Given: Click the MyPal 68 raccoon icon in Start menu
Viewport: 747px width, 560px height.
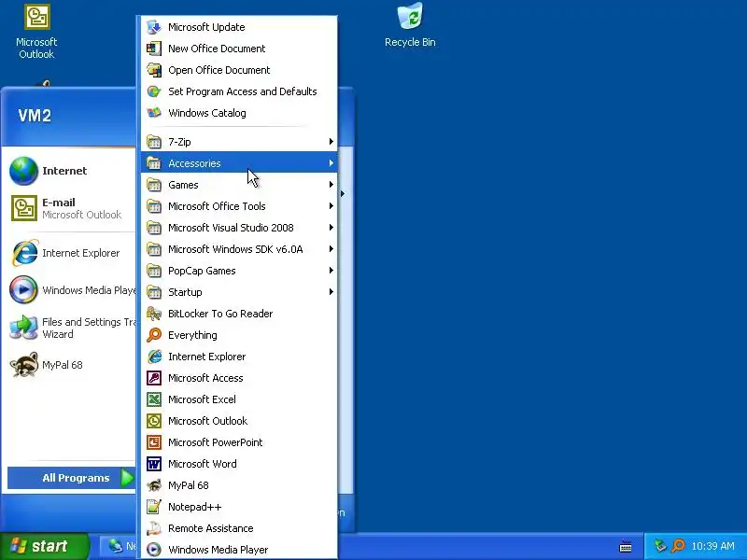Looking at the screenshot, I should pos(23,365).
